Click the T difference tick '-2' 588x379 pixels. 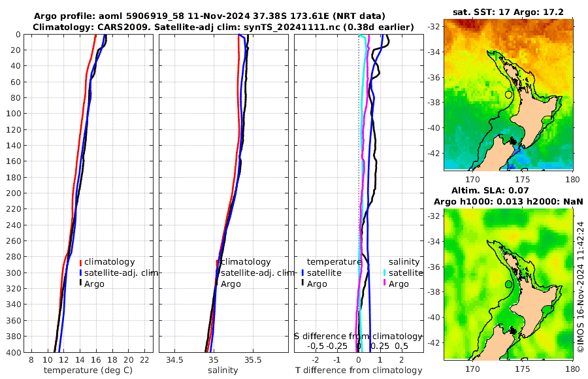316,360
